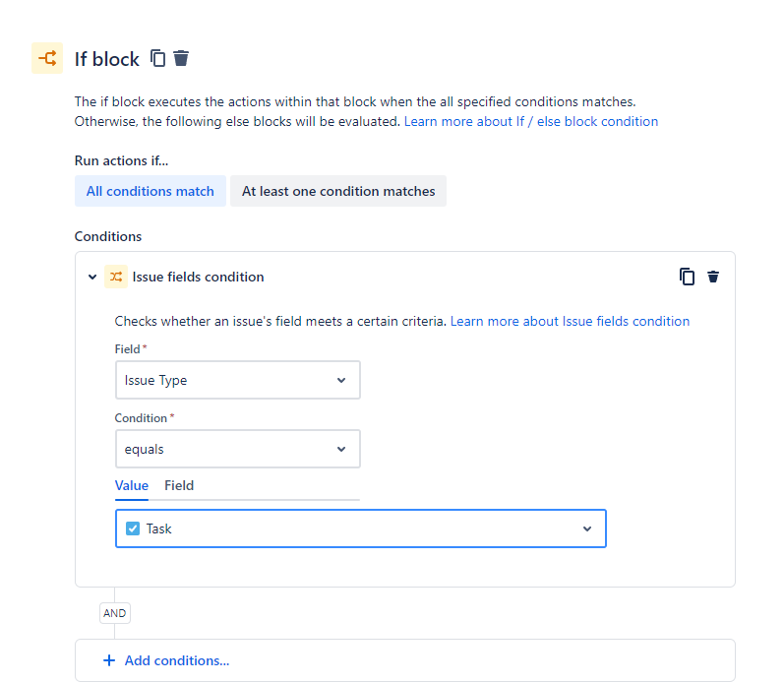The height and width of the screenshot is (683, 784).
Task: Collapse the Issue fields condition section
Action: 92,277
